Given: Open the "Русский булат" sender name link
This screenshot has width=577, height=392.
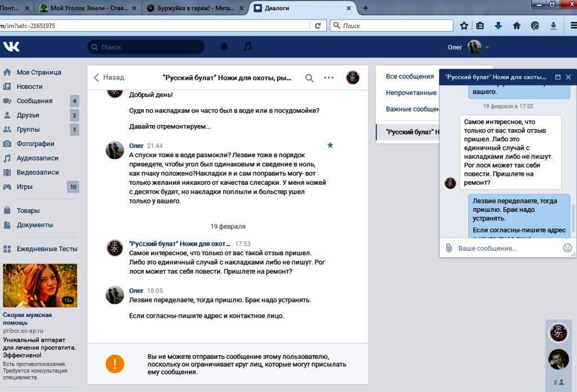Looking at the screenshot, I should click(x=180, y=244).
